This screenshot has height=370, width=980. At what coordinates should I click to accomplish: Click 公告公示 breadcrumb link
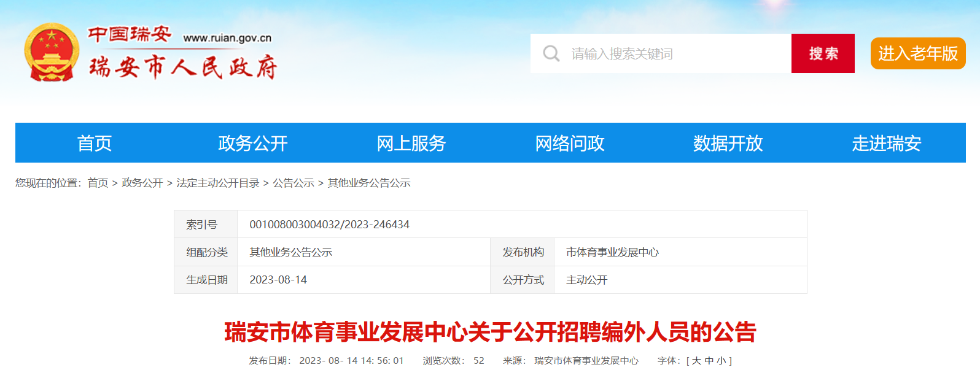[294, 183]
